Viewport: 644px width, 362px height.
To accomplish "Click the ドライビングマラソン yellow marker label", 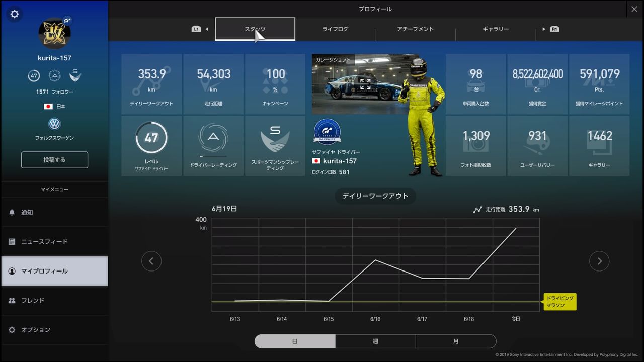I will point(559,302).
